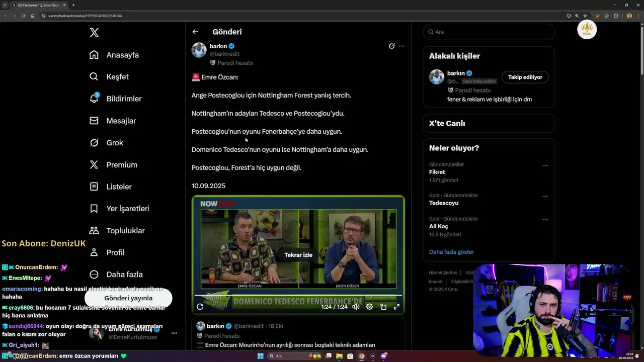
Task: Open the tab search dropdown
Action: [x=5, y=5]
